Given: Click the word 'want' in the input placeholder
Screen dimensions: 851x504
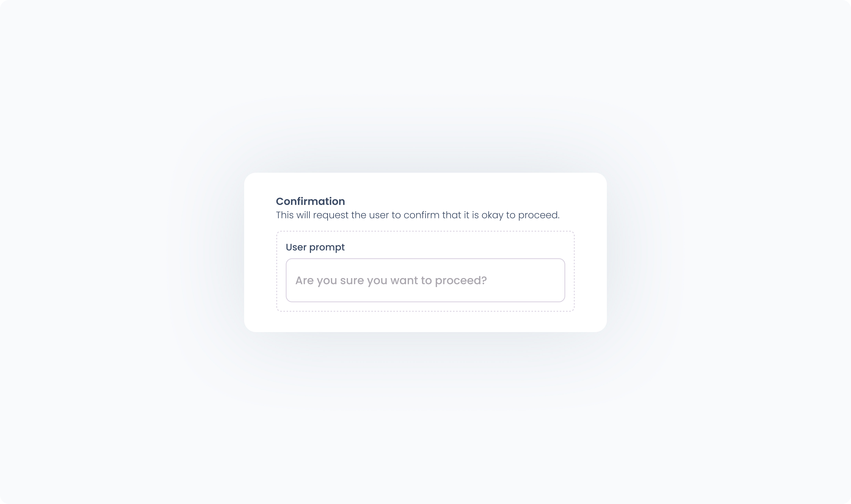Looking at the screenshot, I should point(404,280).
